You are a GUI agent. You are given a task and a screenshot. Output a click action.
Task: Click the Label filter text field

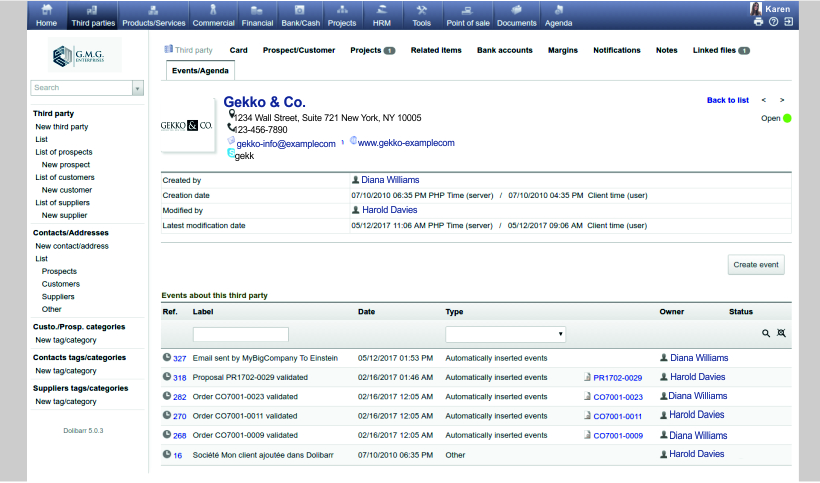click(240, 334)
